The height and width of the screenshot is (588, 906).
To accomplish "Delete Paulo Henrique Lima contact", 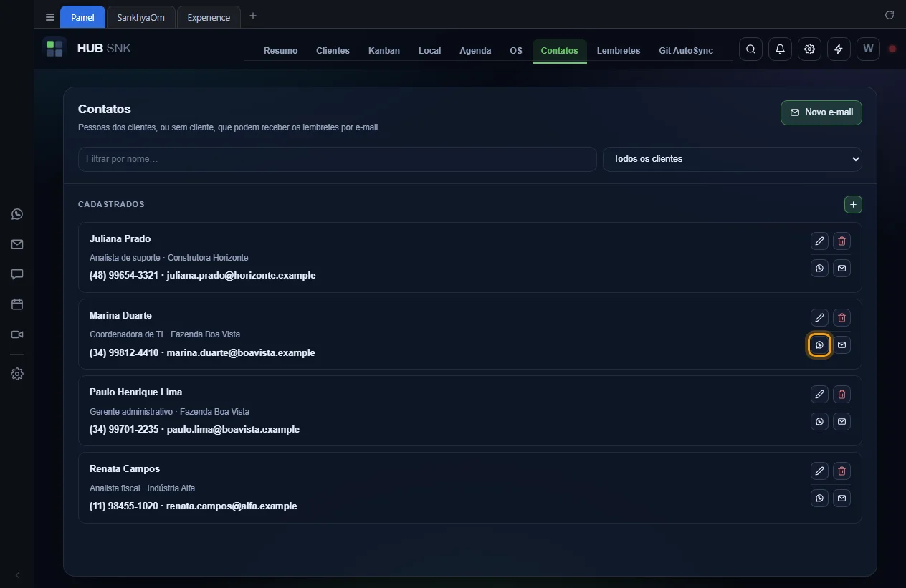I will [x=841, y=395].
